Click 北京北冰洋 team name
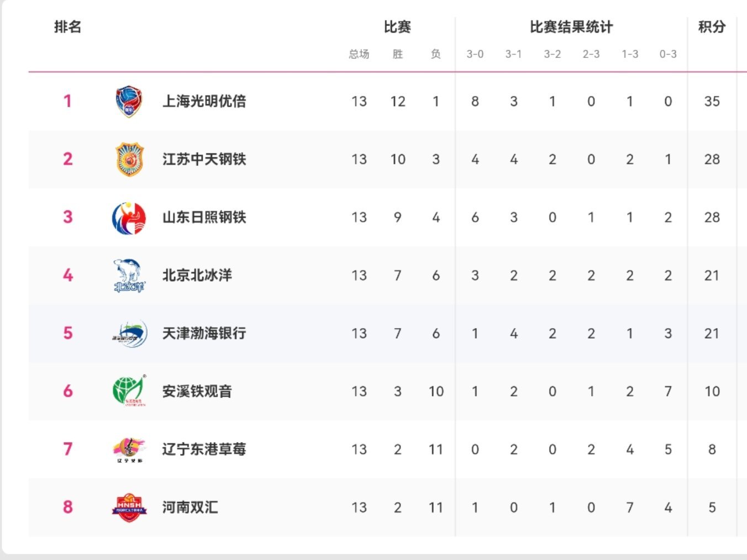 (x=197, y=276)
